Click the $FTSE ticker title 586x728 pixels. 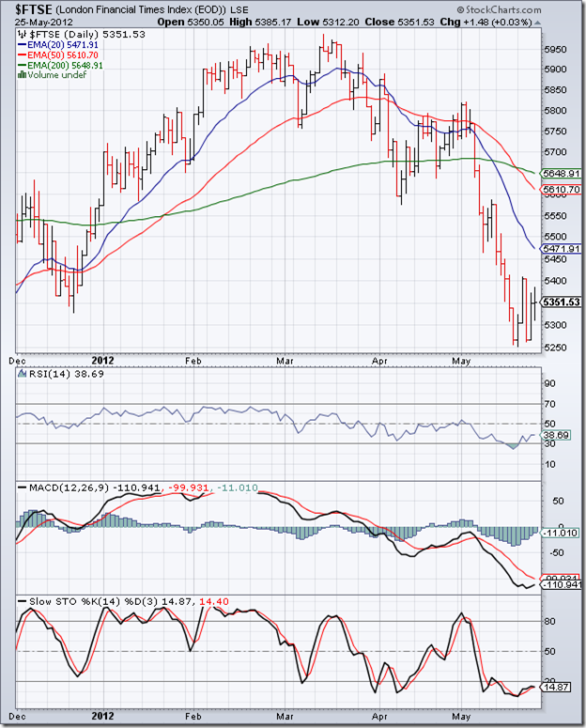coord(35,9)
